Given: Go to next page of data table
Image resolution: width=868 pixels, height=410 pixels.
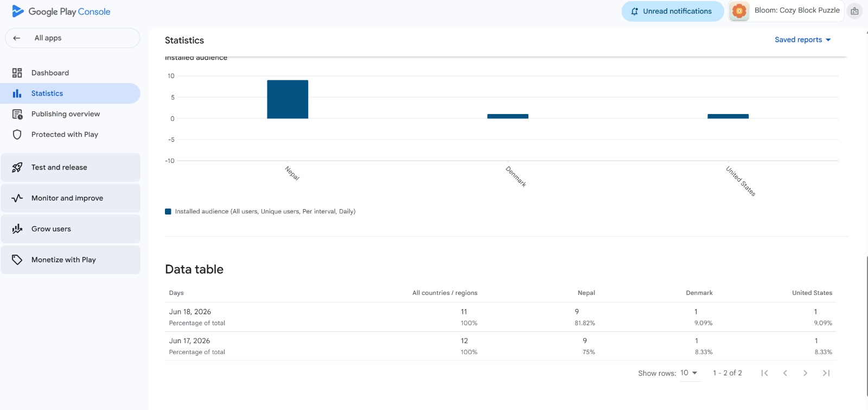Looking at the screenshot, I should click(806, 373).
